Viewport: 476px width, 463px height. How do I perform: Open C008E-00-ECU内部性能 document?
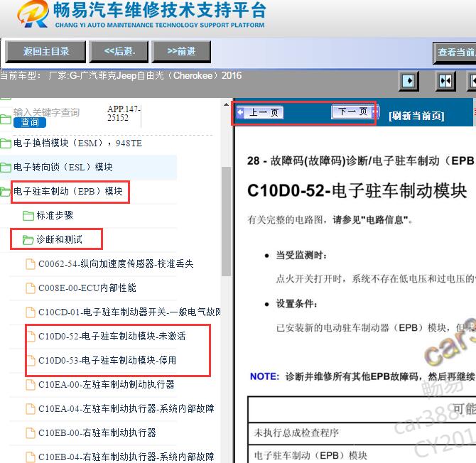point(87,288)
